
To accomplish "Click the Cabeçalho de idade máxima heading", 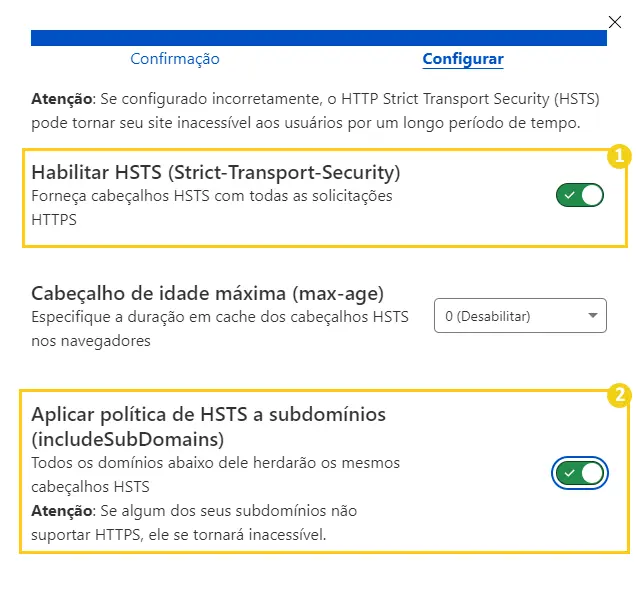I will pyautogui.click(x=207, y=294).
